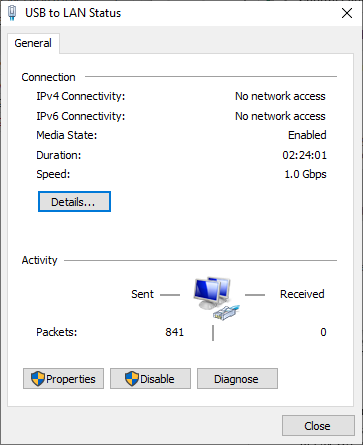Viewport: 363px width, 445px height.
Task: Select the General tab
Action: tap(33, 43)
